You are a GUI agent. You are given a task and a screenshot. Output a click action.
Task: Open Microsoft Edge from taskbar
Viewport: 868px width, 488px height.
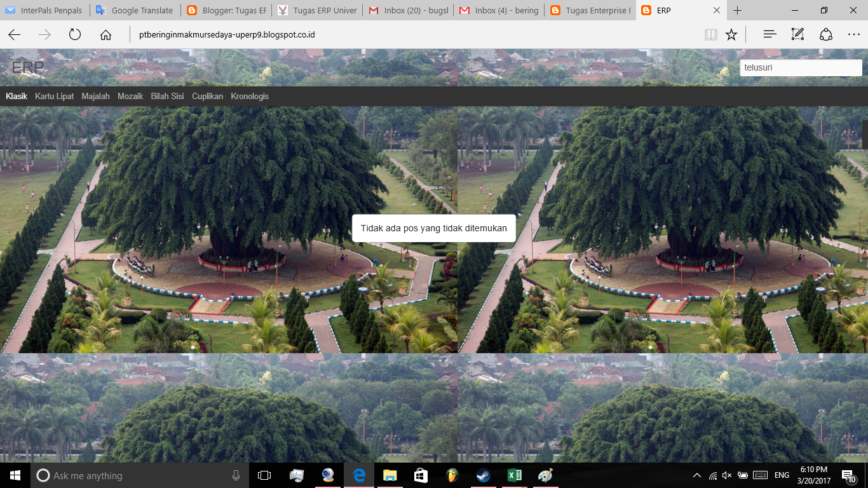(359, 475)
